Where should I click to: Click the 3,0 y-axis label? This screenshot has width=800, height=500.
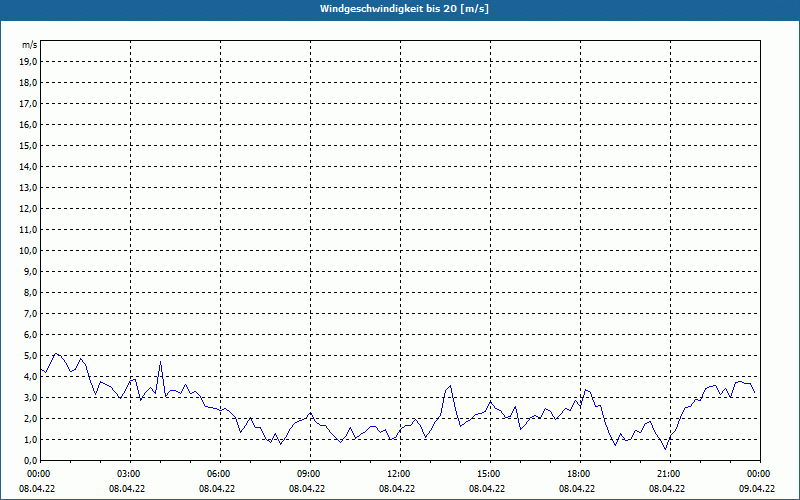tap(29, 397)
